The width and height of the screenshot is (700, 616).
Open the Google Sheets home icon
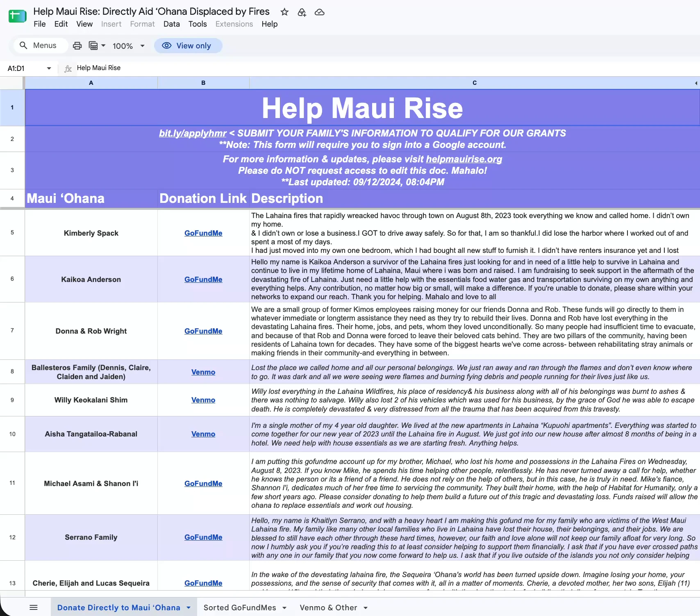17,16
